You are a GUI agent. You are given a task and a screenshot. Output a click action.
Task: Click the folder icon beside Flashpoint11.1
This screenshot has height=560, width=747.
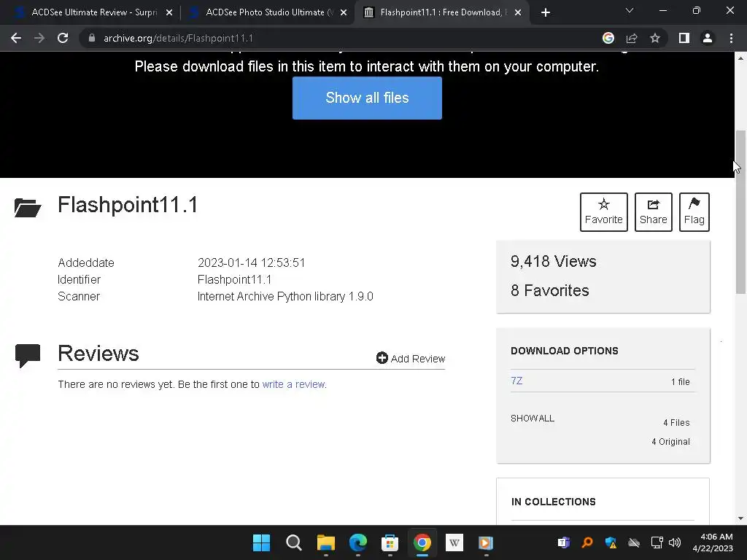coord(28,208)
